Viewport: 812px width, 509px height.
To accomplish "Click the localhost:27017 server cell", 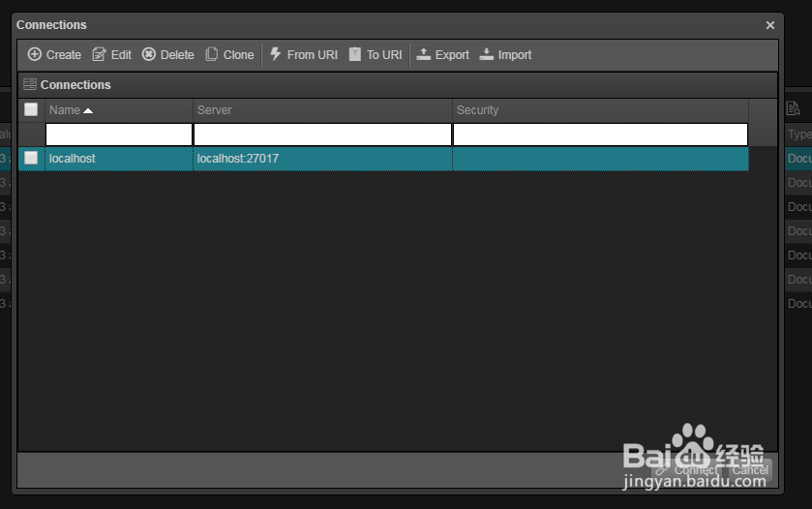I will point(322,159).
